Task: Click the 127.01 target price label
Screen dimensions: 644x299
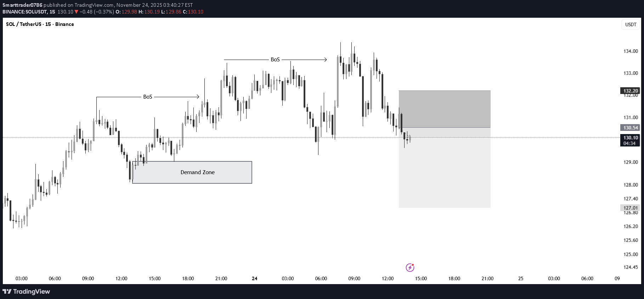Action: tap(631, 208)
